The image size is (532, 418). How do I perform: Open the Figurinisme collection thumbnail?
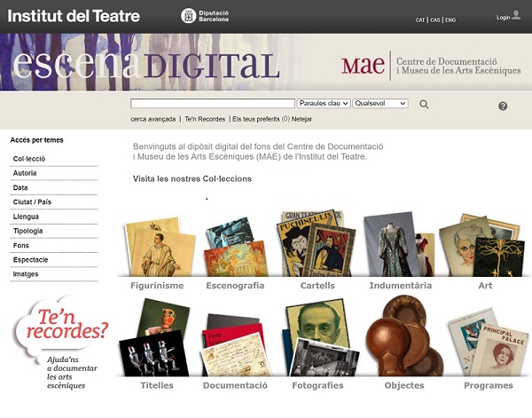coord(160,247)
